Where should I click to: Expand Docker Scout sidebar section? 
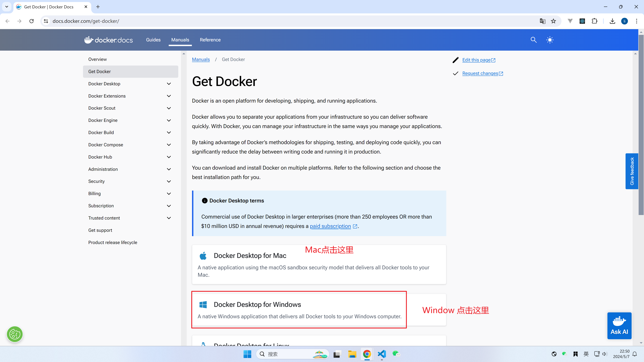pos(169,108)
